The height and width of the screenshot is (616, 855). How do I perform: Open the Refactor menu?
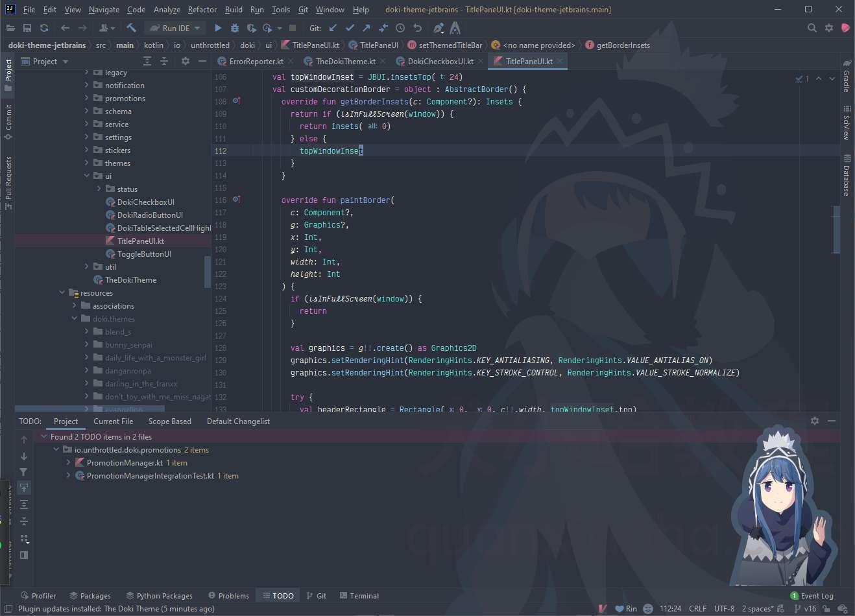click(202, 10)
